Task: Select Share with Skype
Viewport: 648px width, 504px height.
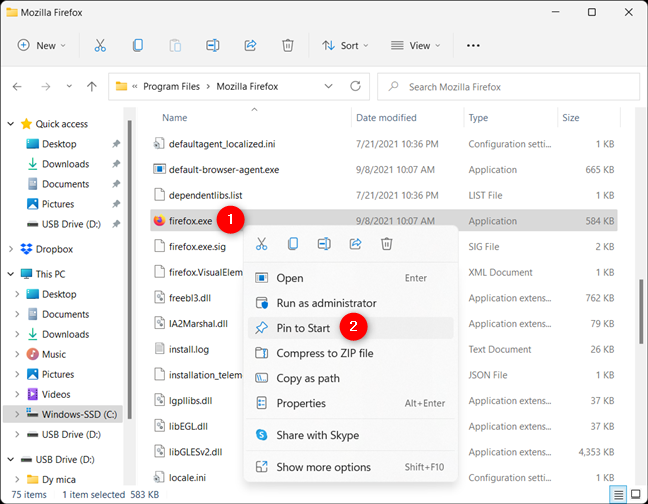Action: 350,435
